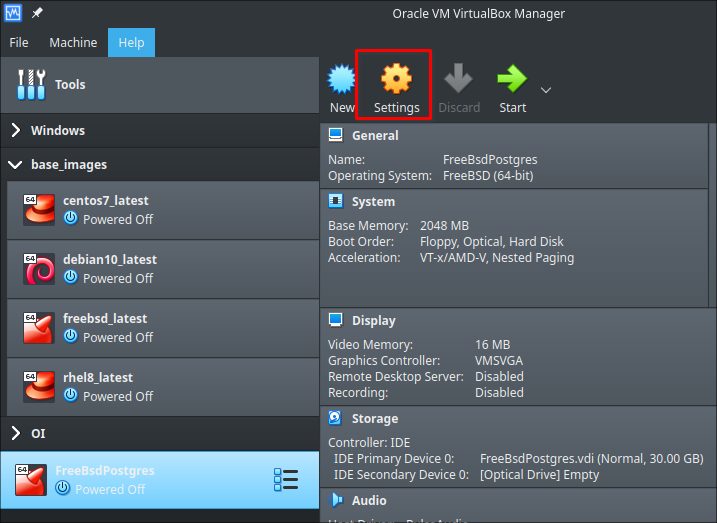Image resolution: width=717 pixels, height=523 pixels.
Task: Open FreeBsdPostgres machine tools list menu icon
Action: point(286,480)
